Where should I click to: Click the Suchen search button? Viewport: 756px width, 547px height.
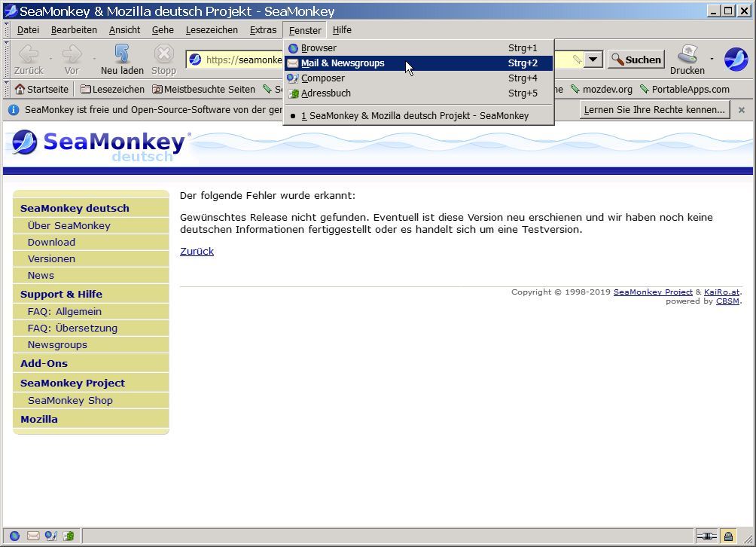point(636,60)
